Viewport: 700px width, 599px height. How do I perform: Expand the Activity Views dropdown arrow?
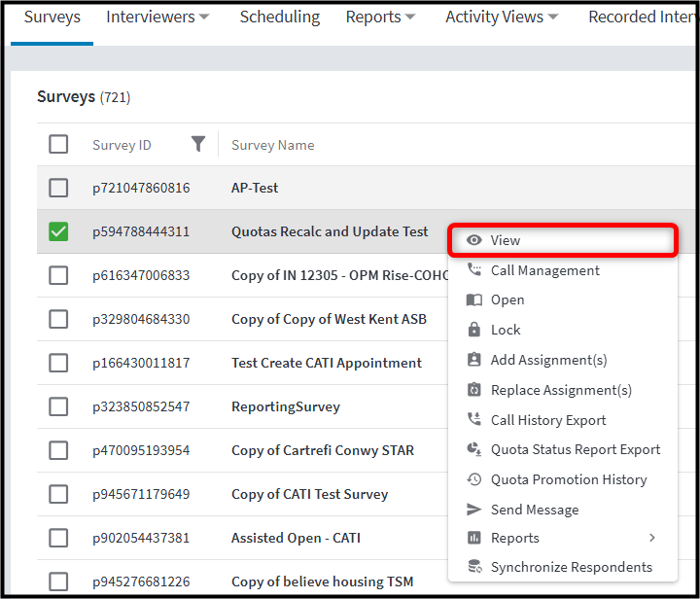(x=552, y=17)
